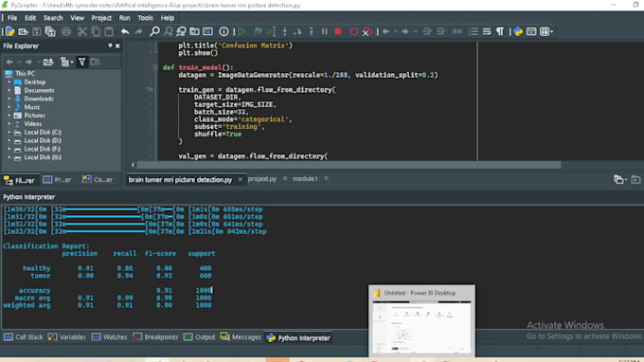Open the Help menu
Viewport: 644px width, 362px height.
168,18
